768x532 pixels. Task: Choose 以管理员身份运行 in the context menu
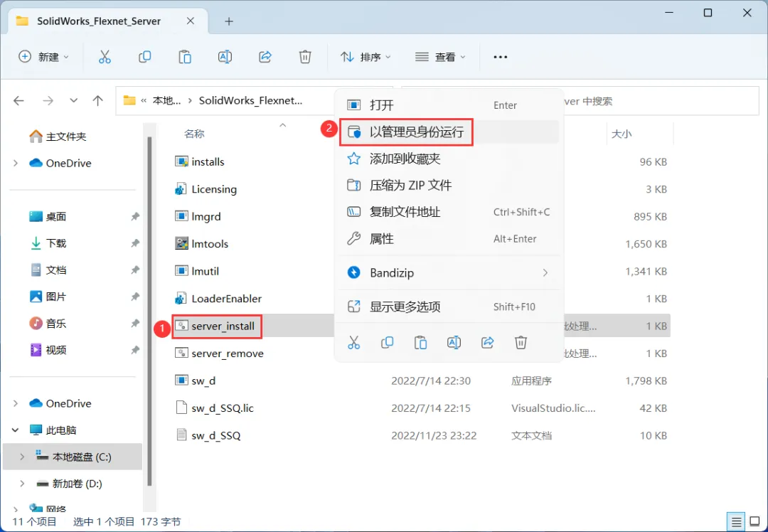[449, 132]
